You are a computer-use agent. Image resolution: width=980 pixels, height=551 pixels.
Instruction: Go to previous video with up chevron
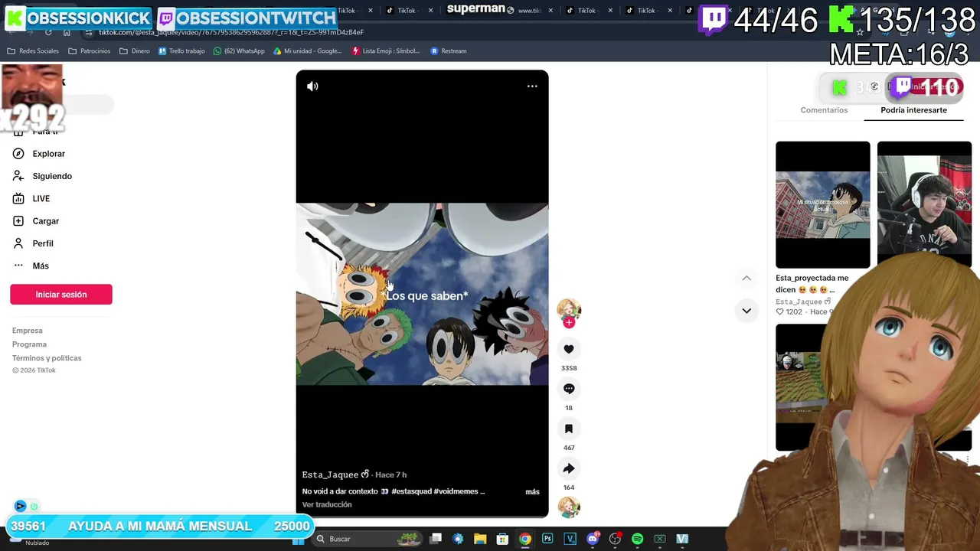pos(746,279)
